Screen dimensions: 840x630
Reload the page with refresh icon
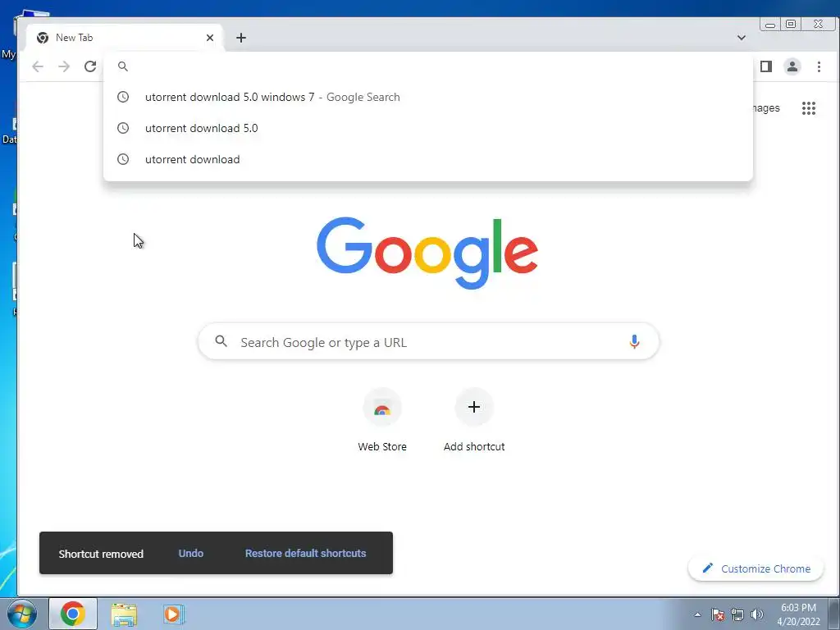[90, 66]
